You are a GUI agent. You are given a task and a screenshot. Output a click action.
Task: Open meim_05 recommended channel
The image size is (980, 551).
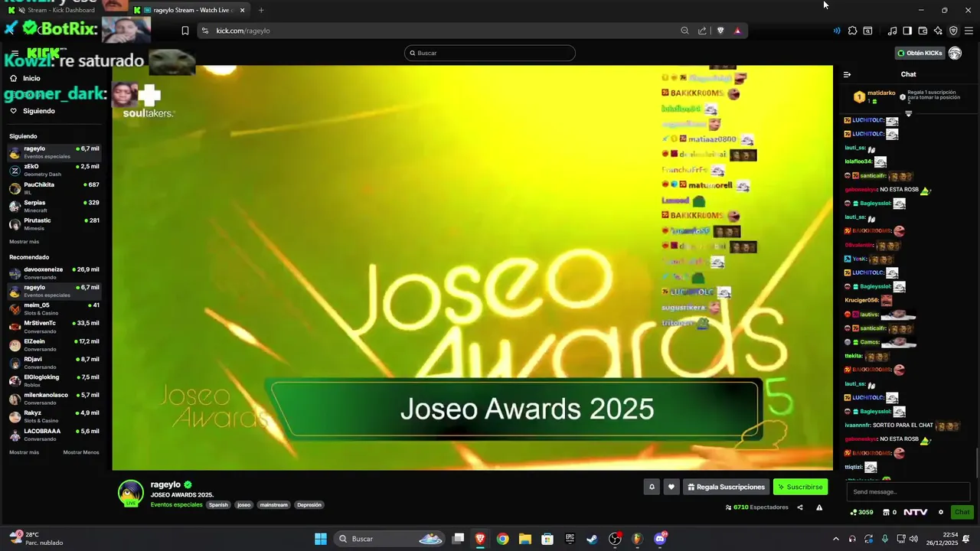pos(54,308)
